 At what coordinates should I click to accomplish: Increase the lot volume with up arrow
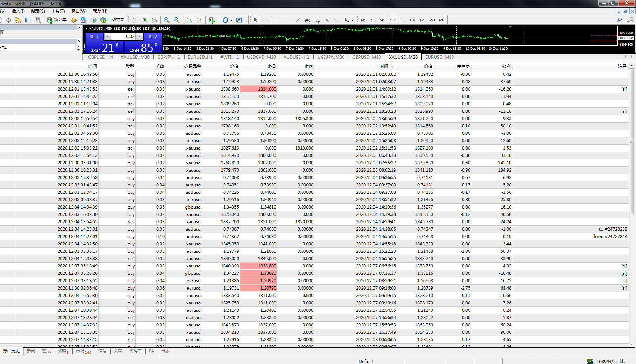[139, 37]
